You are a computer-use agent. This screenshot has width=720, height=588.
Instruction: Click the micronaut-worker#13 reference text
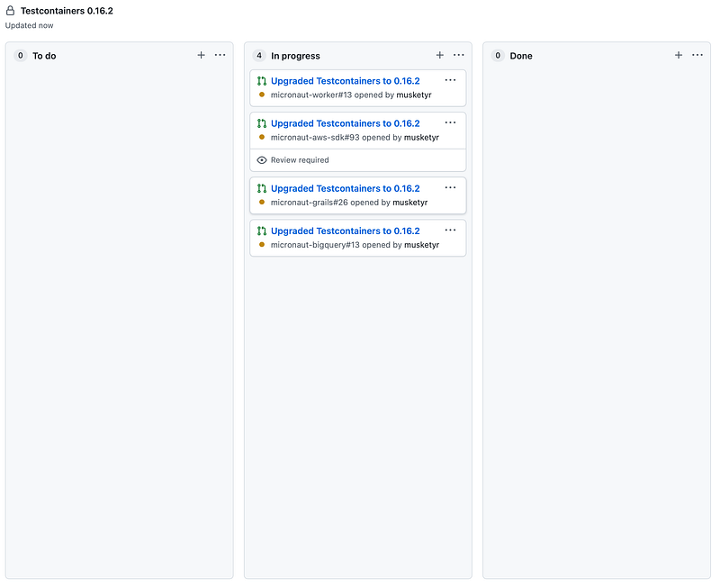(x=311, y=95)
